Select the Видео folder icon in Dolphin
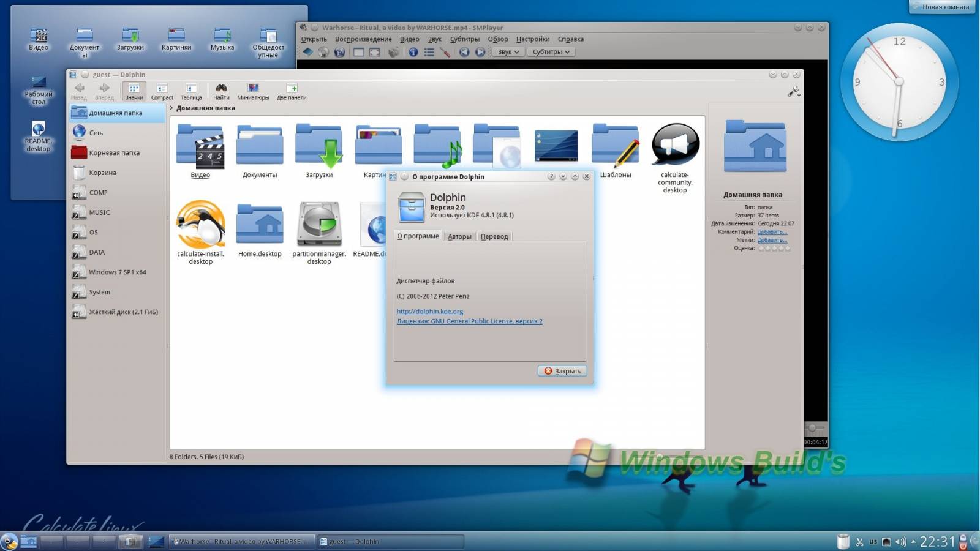Image resolution: width=980 pixels, height=551 pixels. [200, 146]
